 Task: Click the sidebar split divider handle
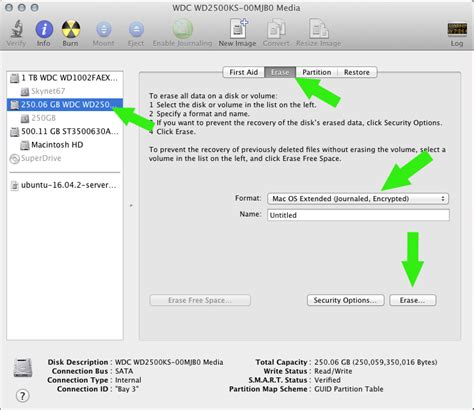(131, 206)
